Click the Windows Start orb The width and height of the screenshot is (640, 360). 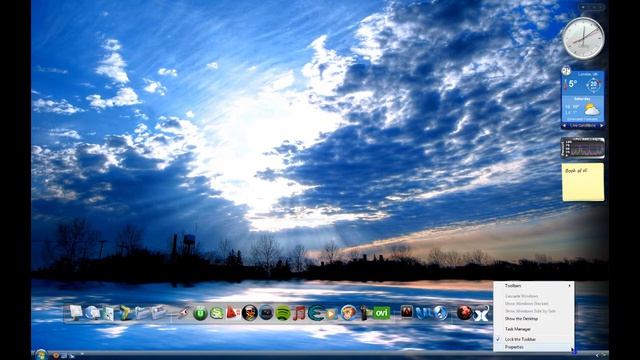click(40, 355)
